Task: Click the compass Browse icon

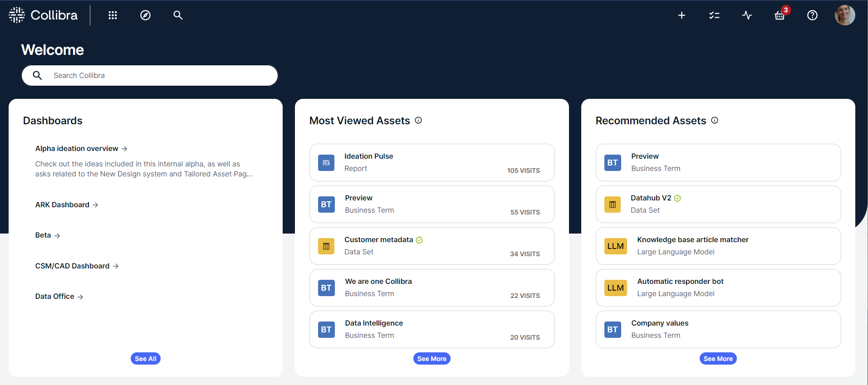Action: (145, 15)
